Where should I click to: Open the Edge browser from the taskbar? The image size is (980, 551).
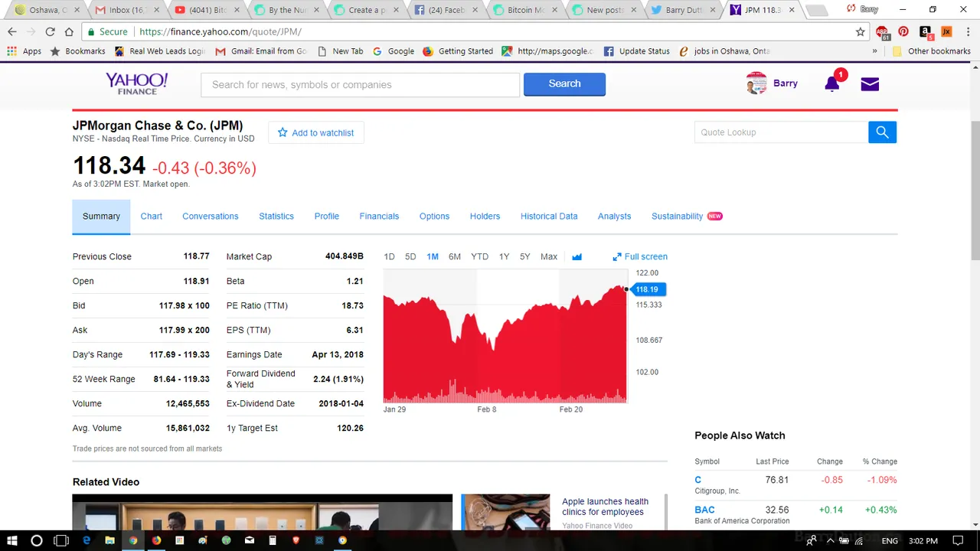87,540
